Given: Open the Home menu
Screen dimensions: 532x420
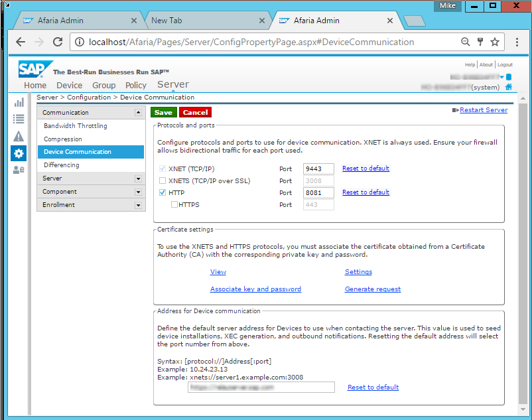Looking at the screenshot, I should pyautogui.click(x=35, y=85).
